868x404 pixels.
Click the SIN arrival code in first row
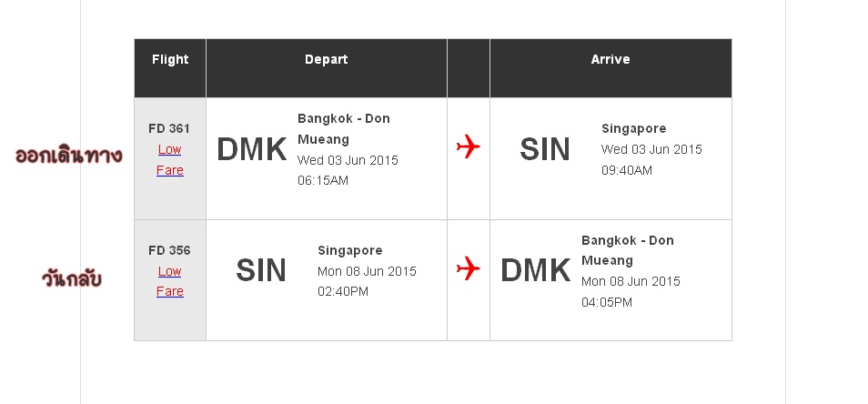[545, 149]
